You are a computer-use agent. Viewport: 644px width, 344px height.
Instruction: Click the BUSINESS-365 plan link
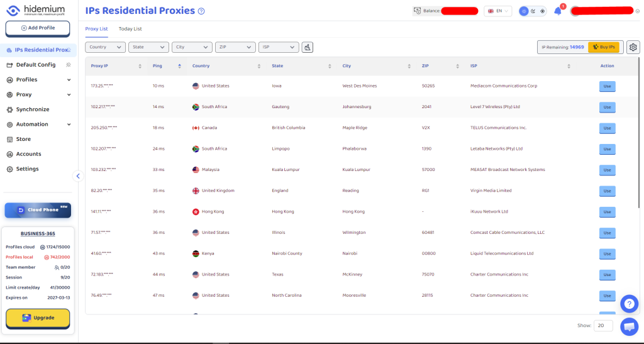[x=38, y=233]
